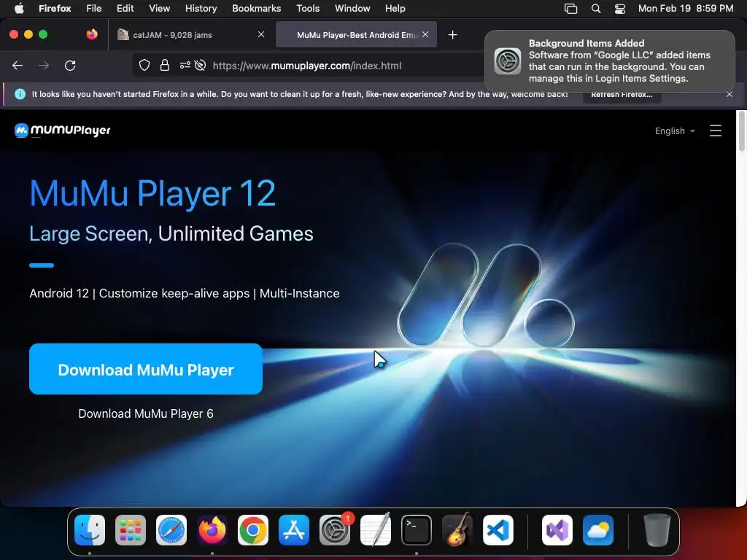Image resolution: width=747 pixels, height=560 pixels.
Task: Open the Download MuMu Player 6 link
Action: (146, 414)
